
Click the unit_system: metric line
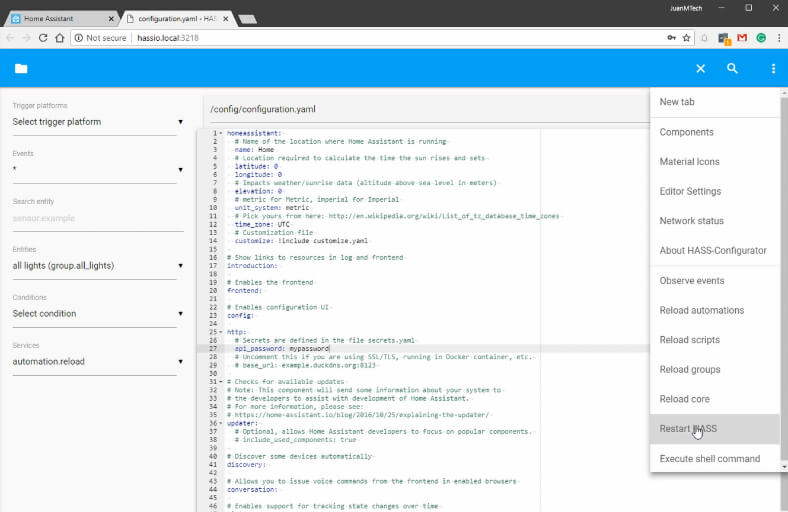[x=272, y=208]
